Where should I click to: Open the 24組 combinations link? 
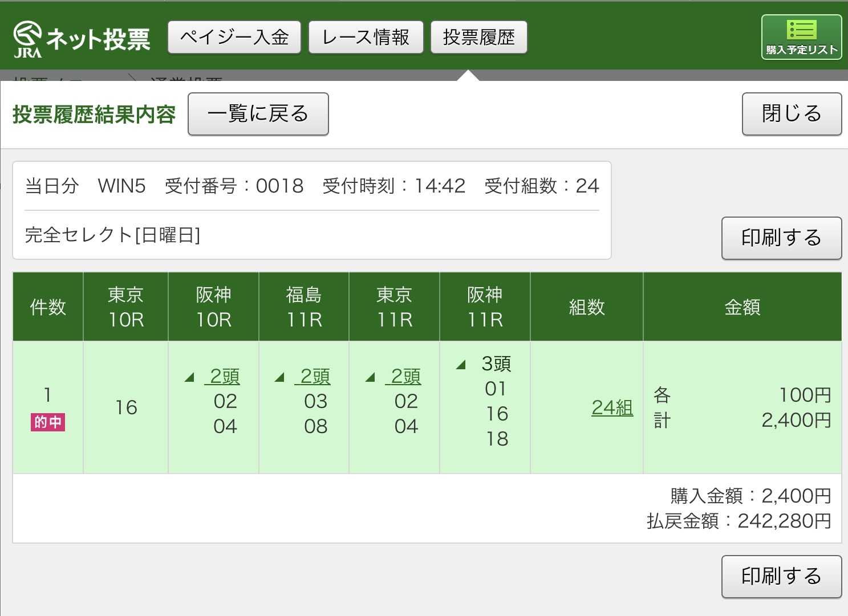point(612,407)
